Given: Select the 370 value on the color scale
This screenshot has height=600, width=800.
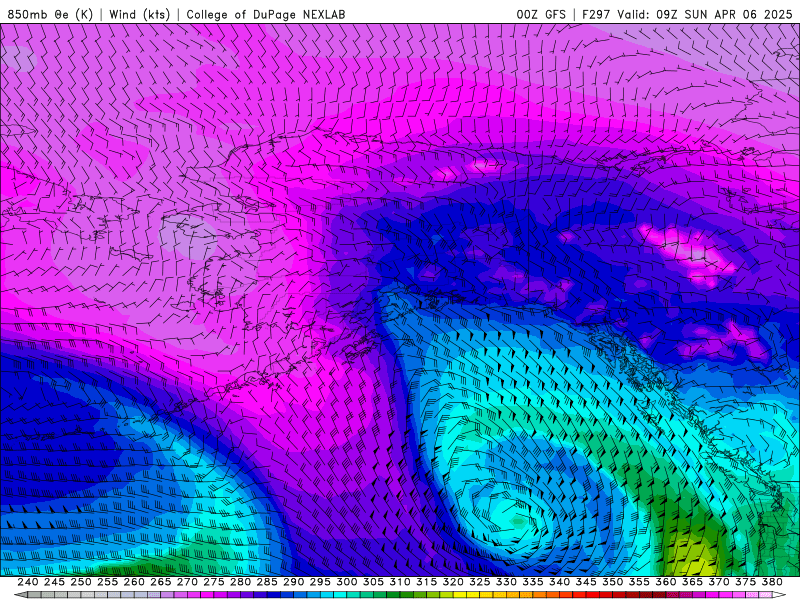Looking at the screenshot, I should coord(718,582).
